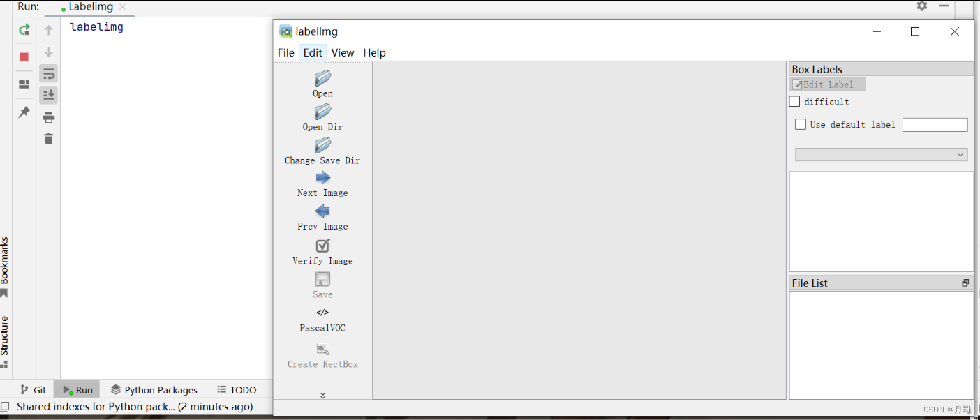Select Create RectBox tool
This screenshot has width=980, height=420.
(322, 356)
